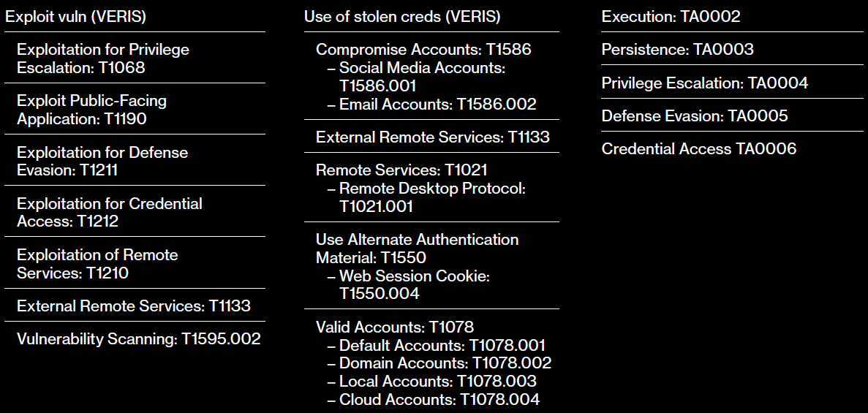The width and height of the screenshot is (868, 413).
Task: Open Compromise Accounts: T1586 entry
Action: click(x=423, y=49)
